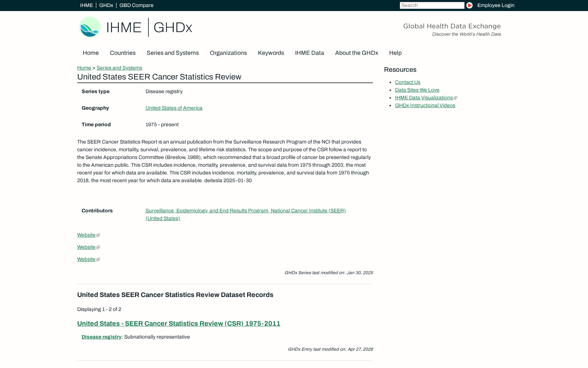Click the page title United States SEER Cancer Statistics Review
Image resolution: width=588 pixels, height=368 pixels.
pyautogui.click(x=159, y=77)
